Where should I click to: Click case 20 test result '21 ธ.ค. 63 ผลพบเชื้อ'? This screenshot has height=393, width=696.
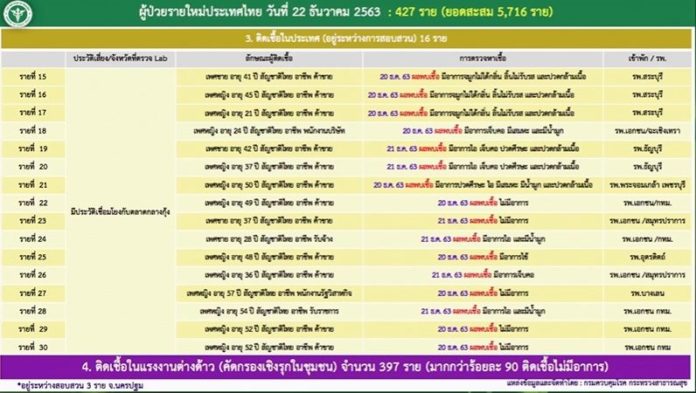pos(483,167)
